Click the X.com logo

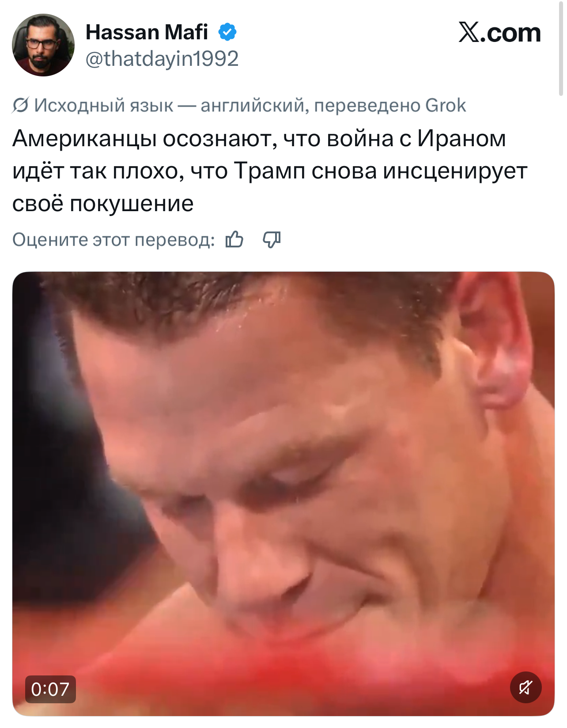(x=499, y=33)
